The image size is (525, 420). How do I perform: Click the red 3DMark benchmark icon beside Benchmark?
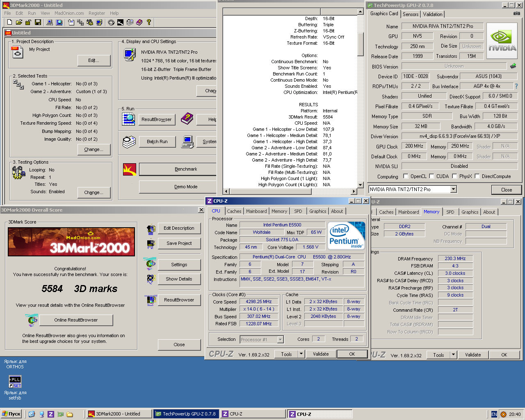click(130, 169)
